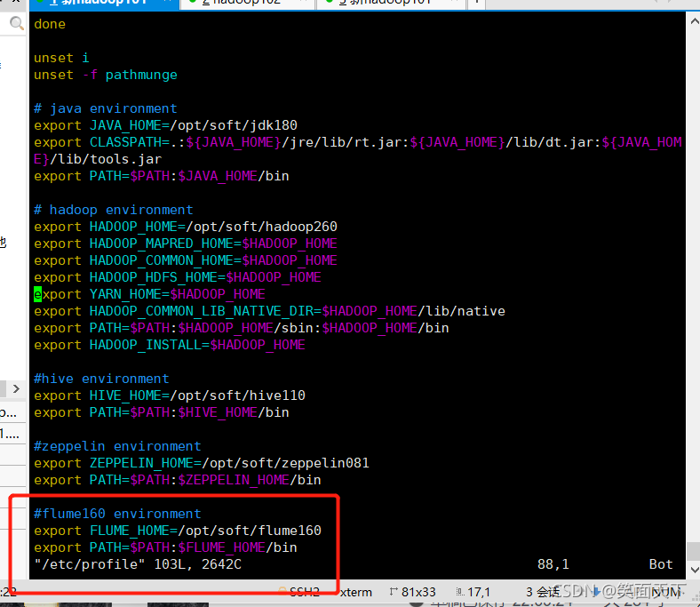Screen dimensions: 700x607
Task: Click the 'export FLUME_HOME=/opt/soft/flume160' line
Action: pyautogui.click(x=178, y=531)
